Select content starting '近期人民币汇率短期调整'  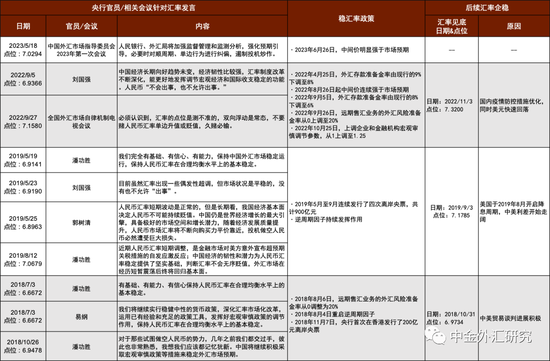pos(202,260)
